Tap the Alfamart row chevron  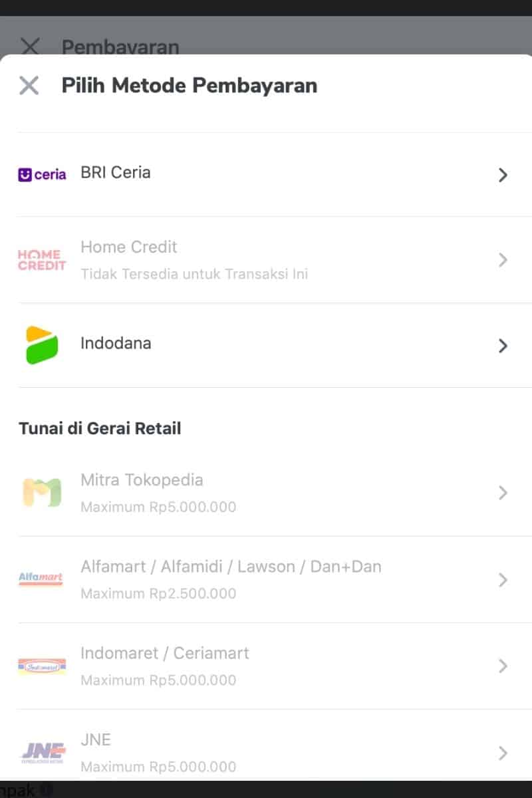[503, 580]
